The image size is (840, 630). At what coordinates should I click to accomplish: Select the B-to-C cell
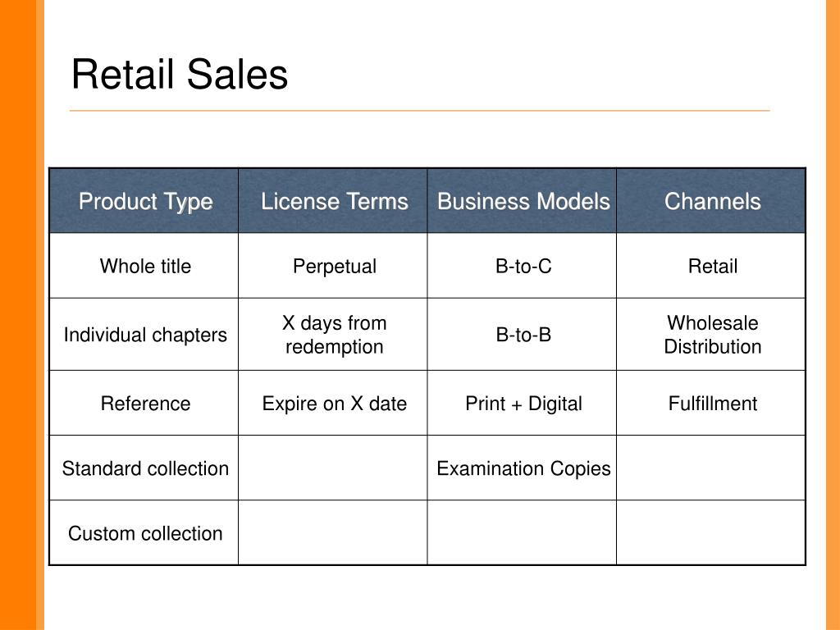pyautogui.click(x=522, y=266)
